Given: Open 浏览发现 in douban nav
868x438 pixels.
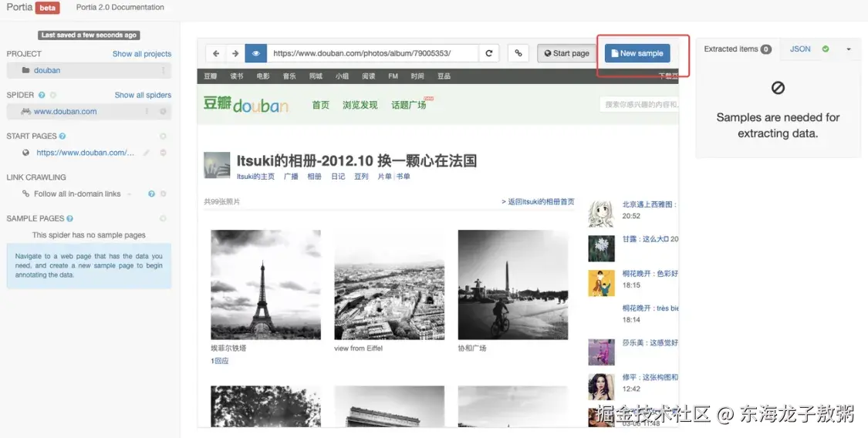Looking at the screenshot, I should click(x=360, y=105).
